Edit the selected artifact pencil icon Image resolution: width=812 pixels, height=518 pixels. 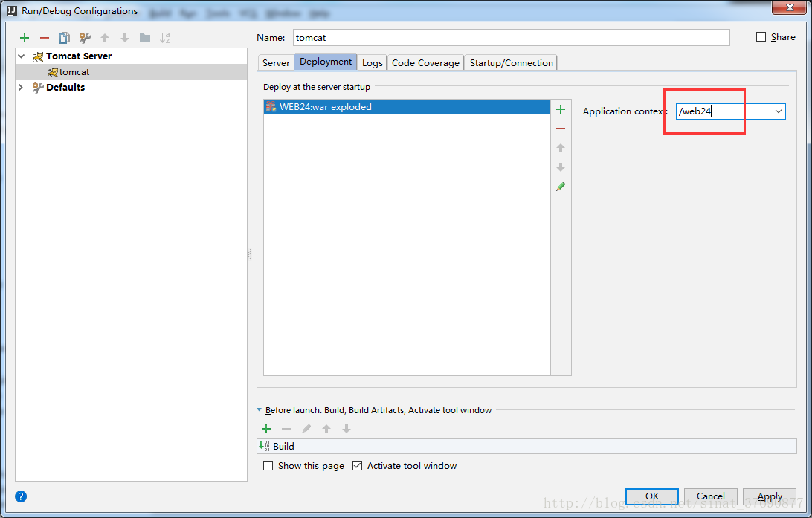(561, 187)
